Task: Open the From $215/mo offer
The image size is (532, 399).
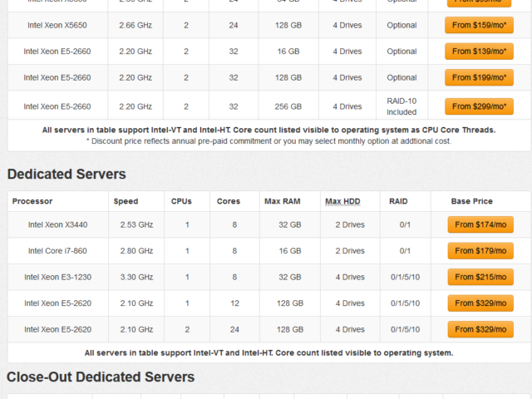Action: pyautogui.click(x=480, y=277)
